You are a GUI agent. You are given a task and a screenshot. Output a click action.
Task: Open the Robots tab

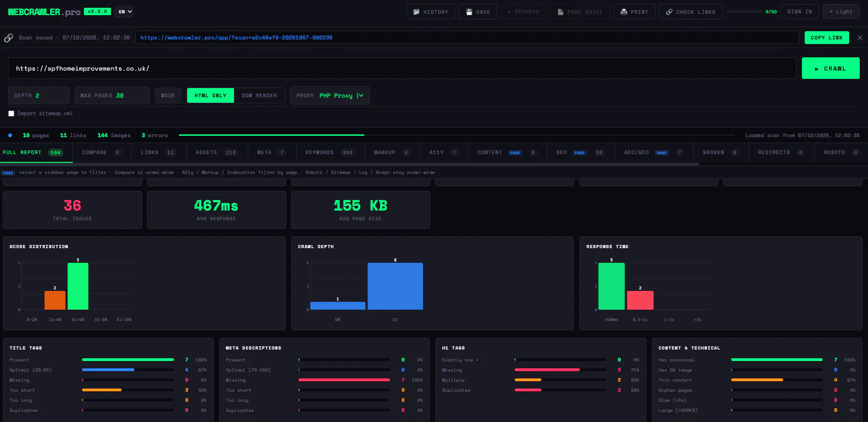coord(841,153)
